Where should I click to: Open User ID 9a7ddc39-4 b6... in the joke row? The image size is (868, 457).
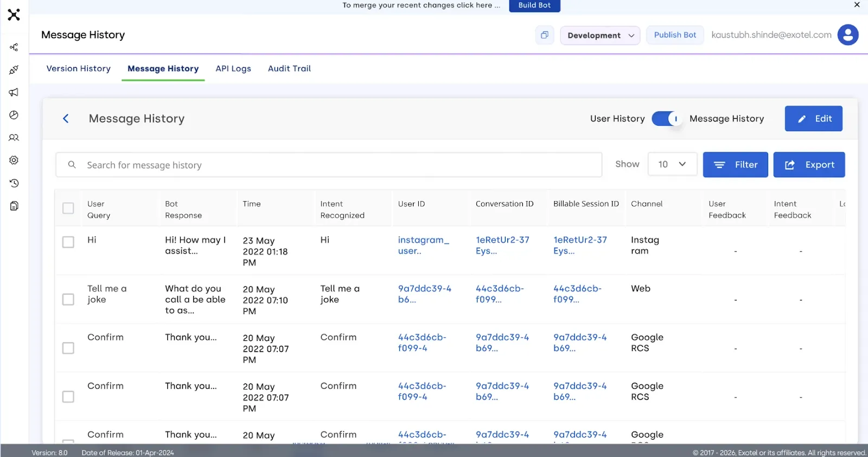[x=424, y=294]
